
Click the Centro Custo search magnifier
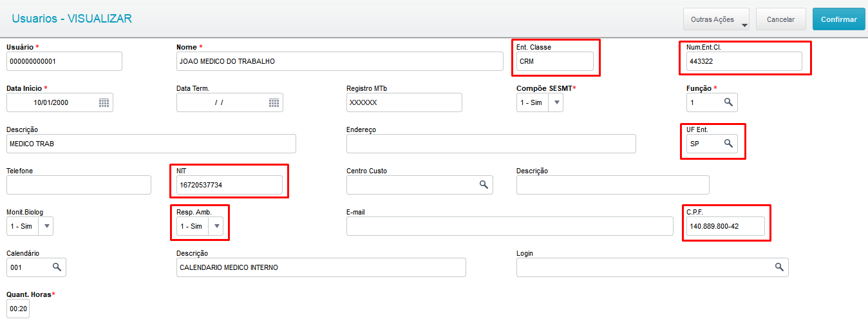click(x=484, y=185)
